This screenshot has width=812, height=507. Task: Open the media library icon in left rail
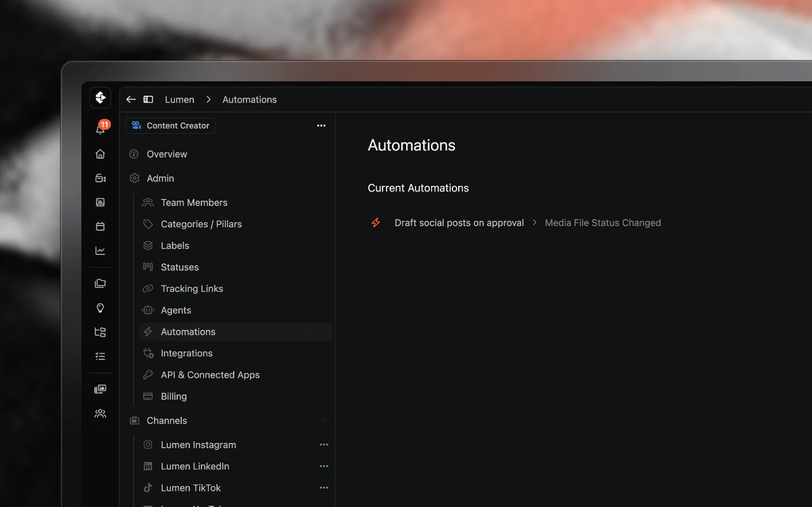[x=100, y=389]
